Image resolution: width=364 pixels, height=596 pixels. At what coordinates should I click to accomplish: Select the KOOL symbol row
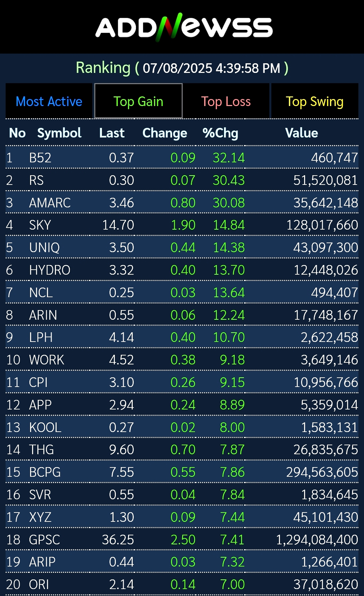[x=182, y=427]
